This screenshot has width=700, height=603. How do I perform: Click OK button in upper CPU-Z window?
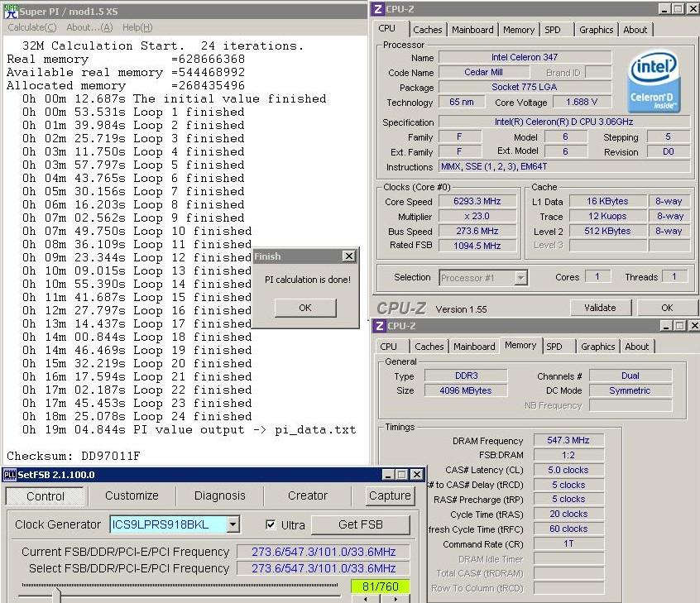pos(667,308)
